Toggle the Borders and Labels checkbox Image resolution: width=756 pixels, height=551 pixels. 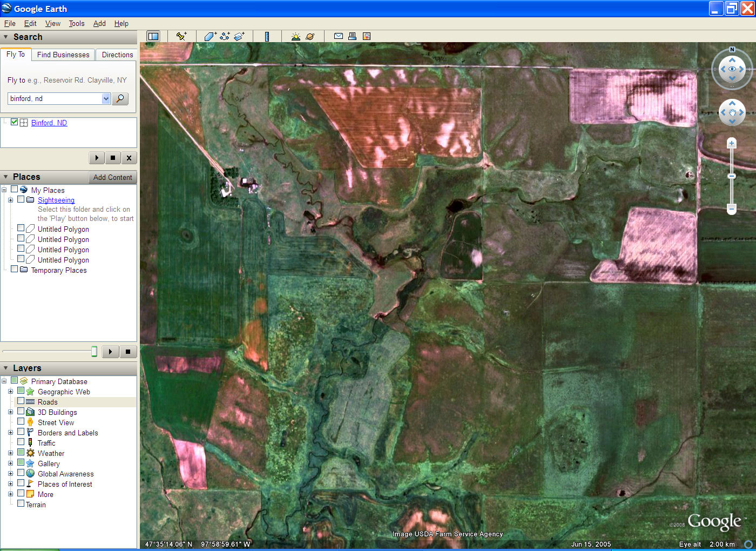21,432
